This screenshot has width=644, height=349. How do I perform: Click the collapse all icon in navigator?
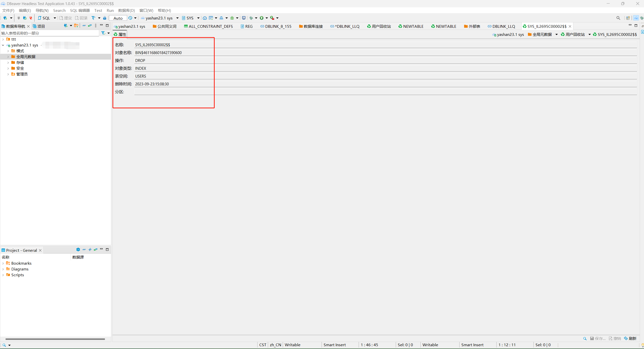tap(84, 26)
